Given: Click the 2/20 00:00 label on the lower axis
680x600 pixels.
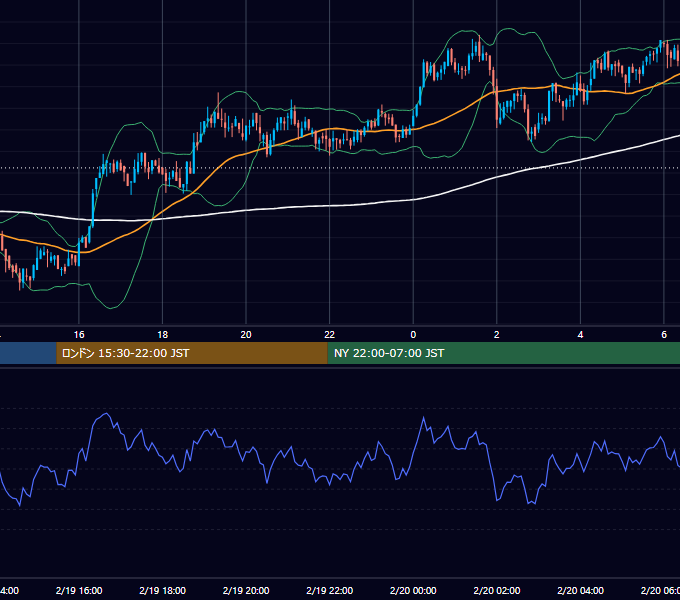Looking at the screenshot, I should (413, 590).
